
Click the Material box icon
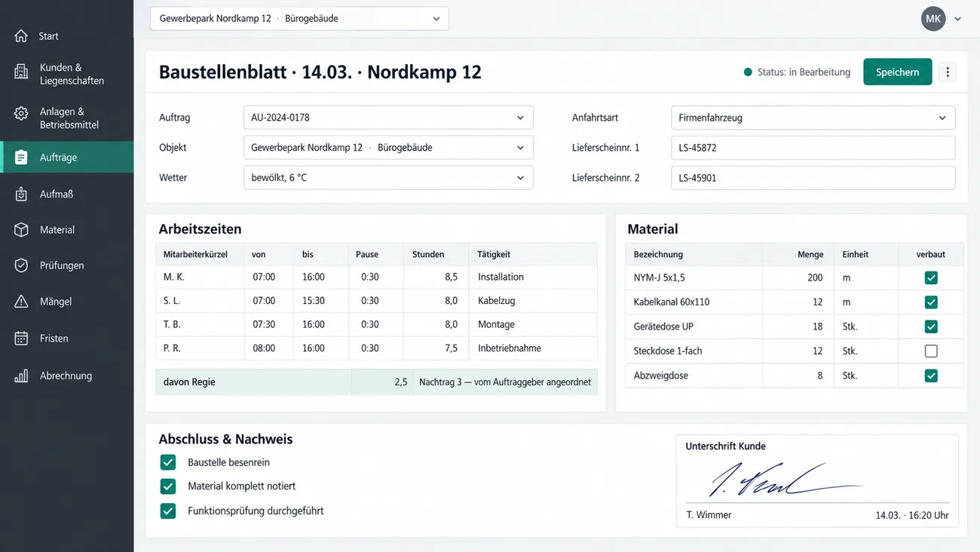[x=21, y=229]
